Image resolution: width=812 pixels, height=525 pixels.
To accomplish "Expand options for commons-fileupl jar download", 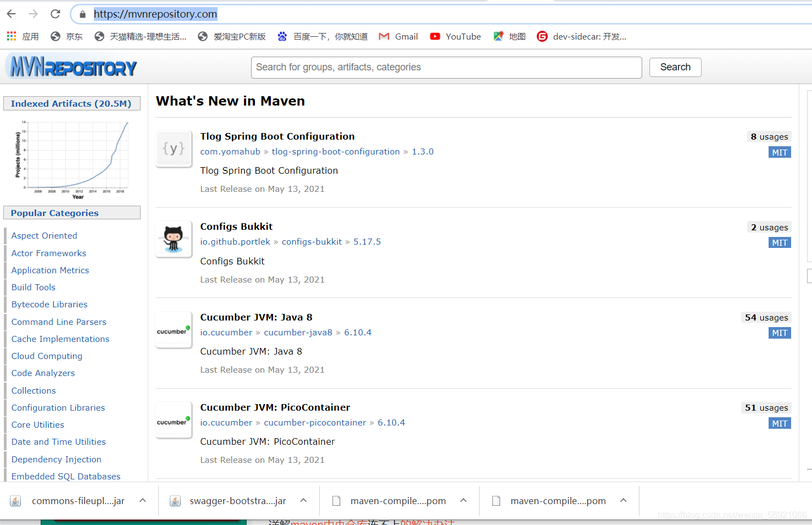I will point(143,500).
